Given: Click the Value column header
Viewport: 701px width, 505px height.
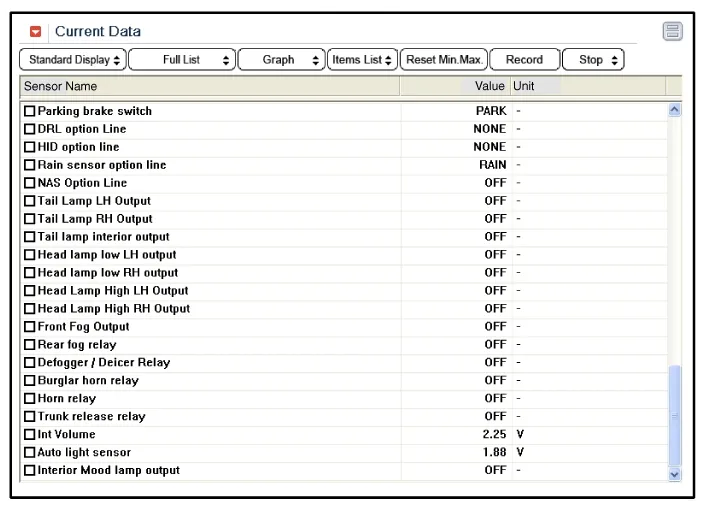Looking at the screenshot, I should point(455,87).
